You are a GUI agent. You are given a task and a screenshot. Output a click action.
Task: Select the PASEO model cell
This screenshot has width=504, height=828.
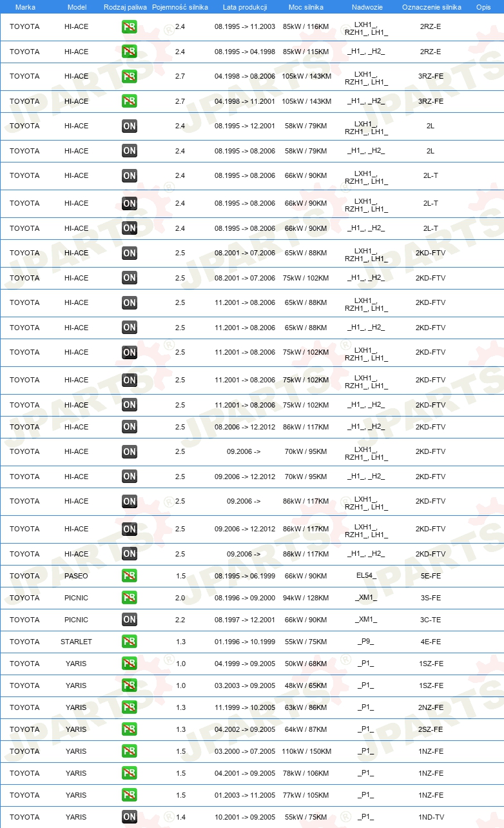coord(76,576)
